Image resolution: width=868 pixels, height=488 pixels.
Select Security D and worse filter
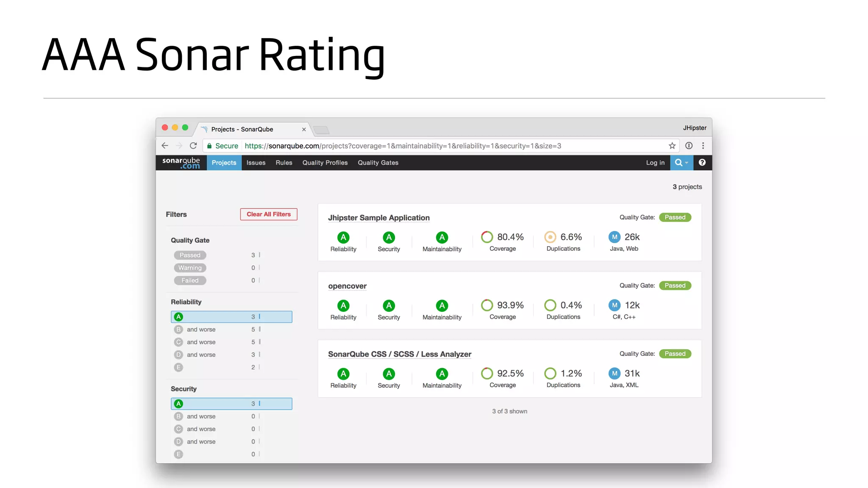pyautogui.click(x=231, y=442)
